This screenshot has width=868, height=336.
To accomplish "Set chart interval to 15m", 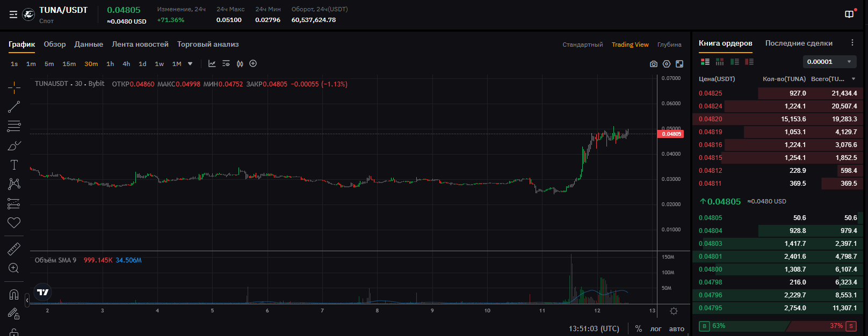I will pos(69,64).
